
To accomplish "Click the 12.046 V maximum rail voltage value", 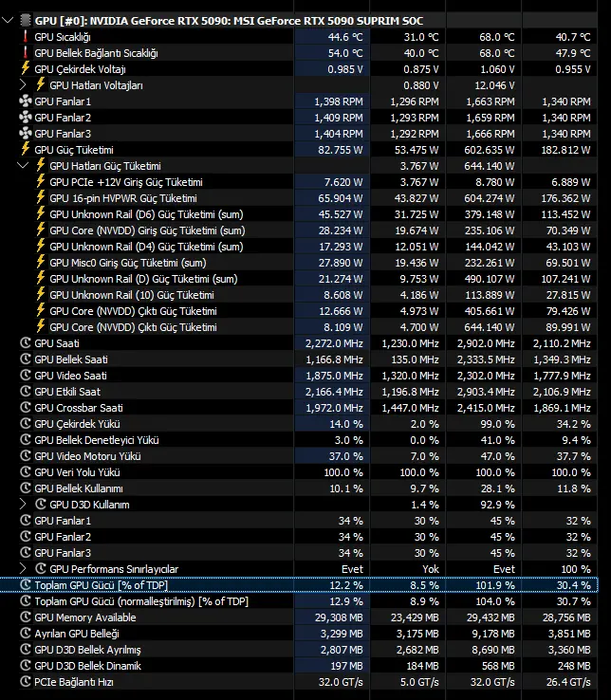I will click(494, 85).
